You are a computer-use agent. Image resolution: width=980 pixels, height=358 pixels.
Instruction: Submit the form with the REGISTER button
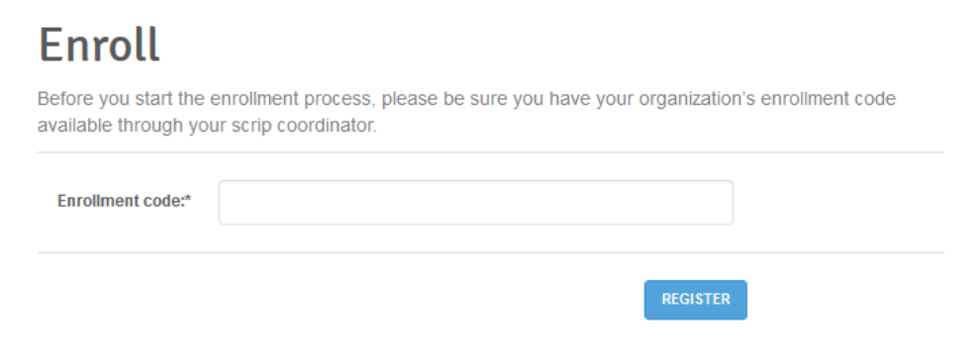point(696,300)
